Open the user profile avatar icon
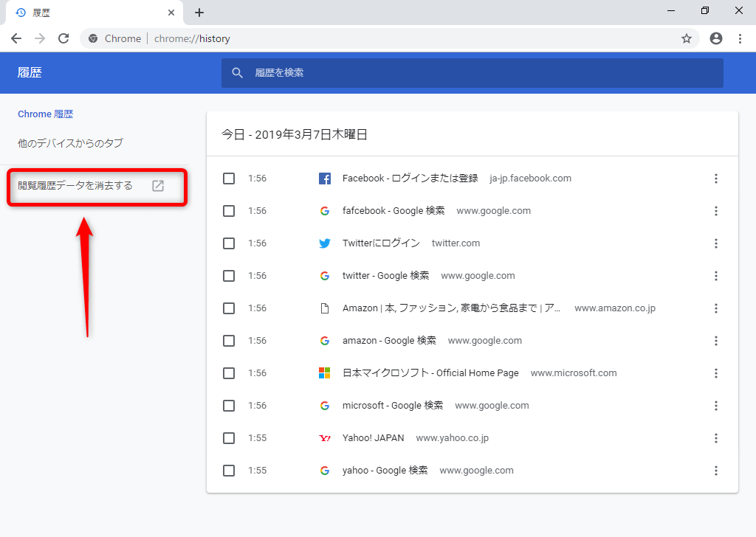756x537 pixels. 715,38
